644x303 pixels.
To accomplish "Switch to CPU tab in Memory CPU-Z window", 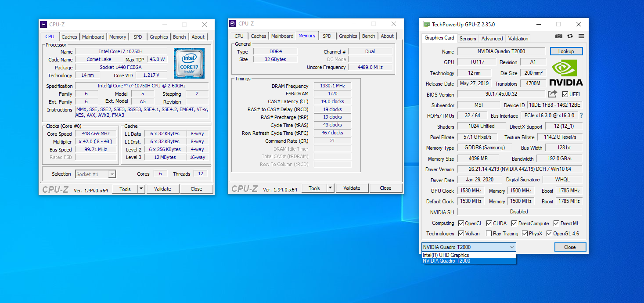I will [239, 36].
